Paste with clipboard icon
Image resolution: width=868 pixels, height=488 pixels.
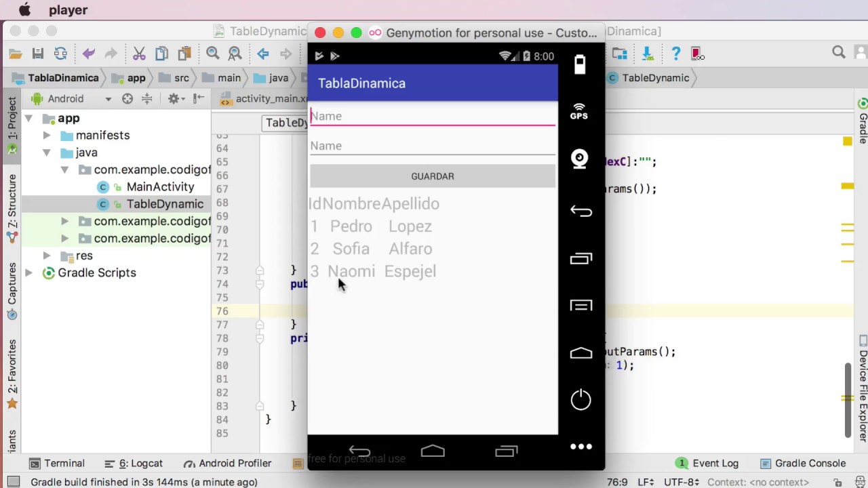[x=184, y=54]
